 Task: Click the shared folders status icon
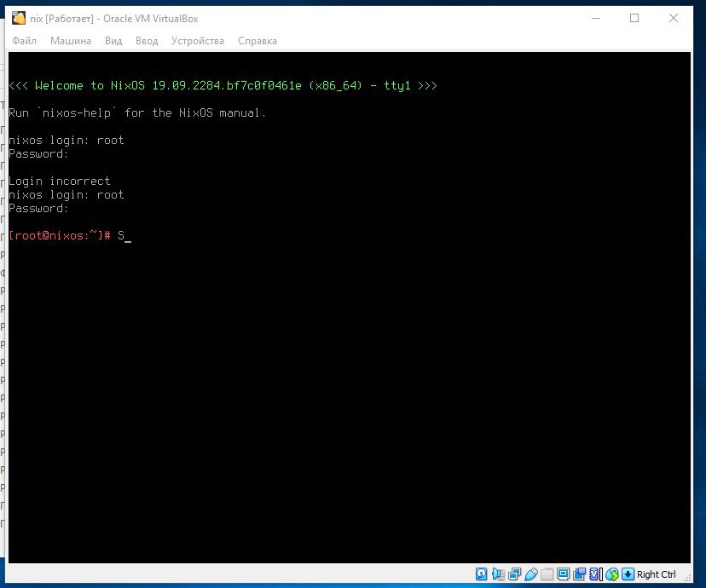[547, 574]
